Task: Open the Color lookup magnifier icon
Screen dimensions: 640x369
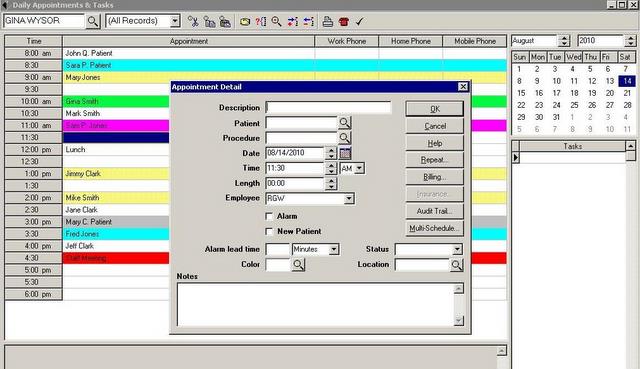Action: pyautogui.click(x=298, y=265)
